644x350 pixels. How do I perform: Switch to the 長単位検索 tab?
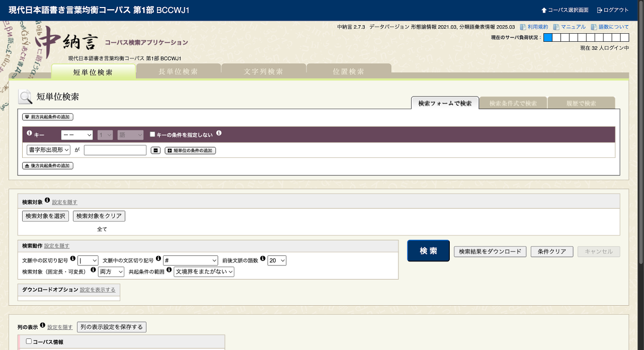(x=178, y=71)
